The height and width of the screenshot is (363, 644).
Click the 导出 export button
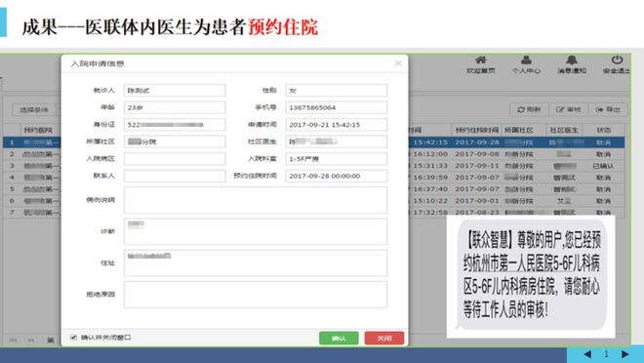(x=608, y=109)
